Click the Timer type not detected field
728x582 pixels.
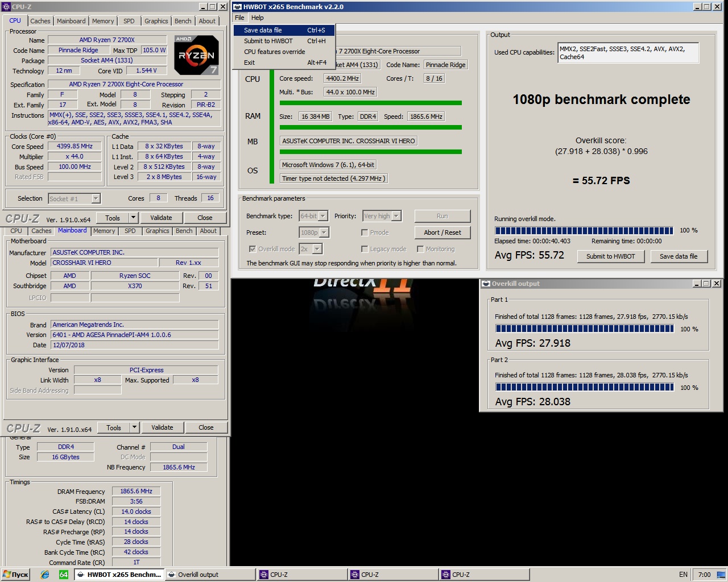(x=334, y=178)
